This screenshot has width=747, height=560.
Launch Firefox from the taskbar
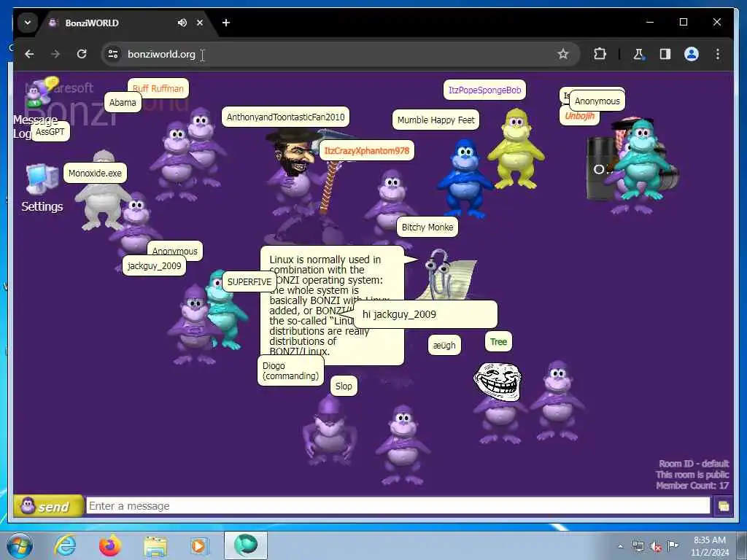[x=110, y=545]
